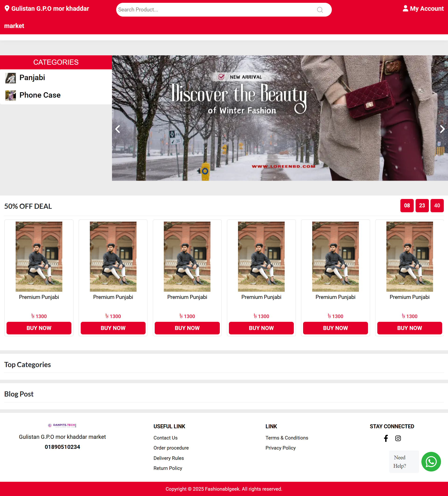Select Panjabi in the categories menu
The width and height of the screenshot is (448, 496).
[x=32, y=78]
